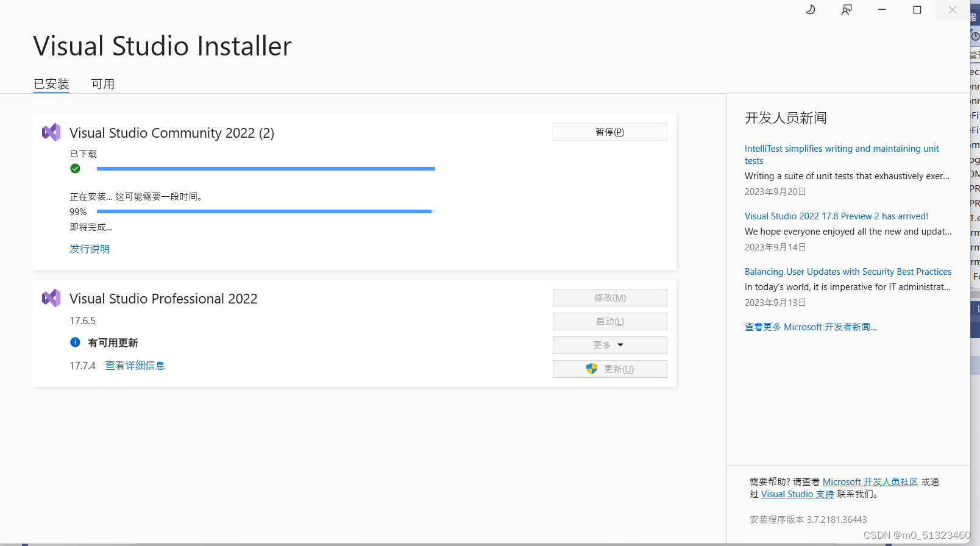Click the 更新(U) button
The width and height of the screenshot is (980, 546).
pos(610,369)
